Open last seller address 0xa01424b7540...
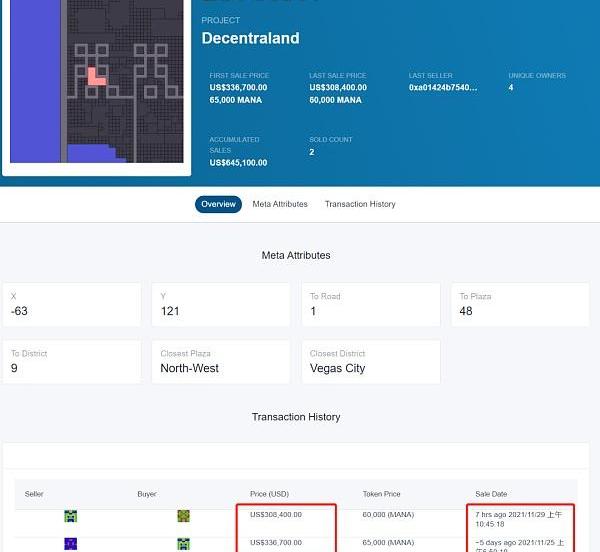This screenshot has width=600, height=552. [443, 88]
